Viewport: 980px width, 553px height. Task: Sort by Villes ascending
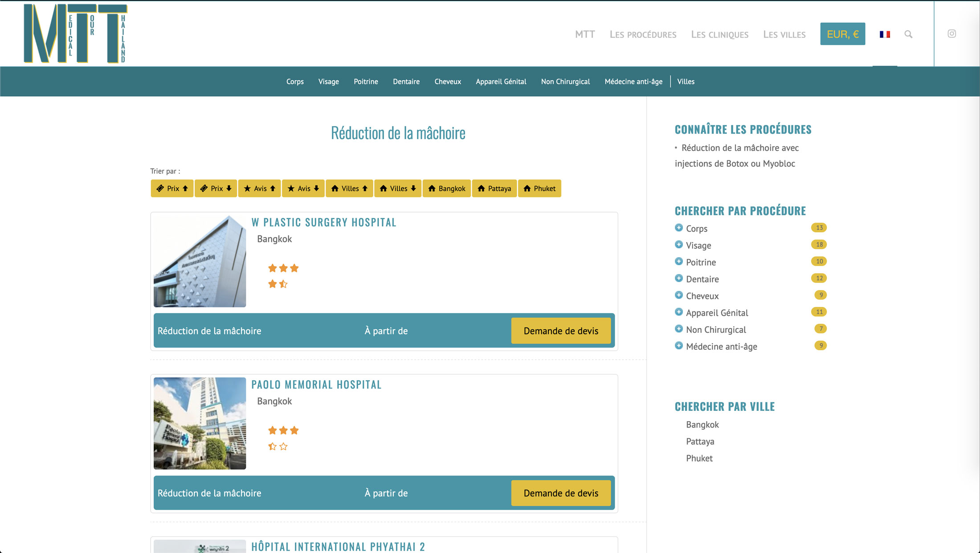click(x=349, y=188)
